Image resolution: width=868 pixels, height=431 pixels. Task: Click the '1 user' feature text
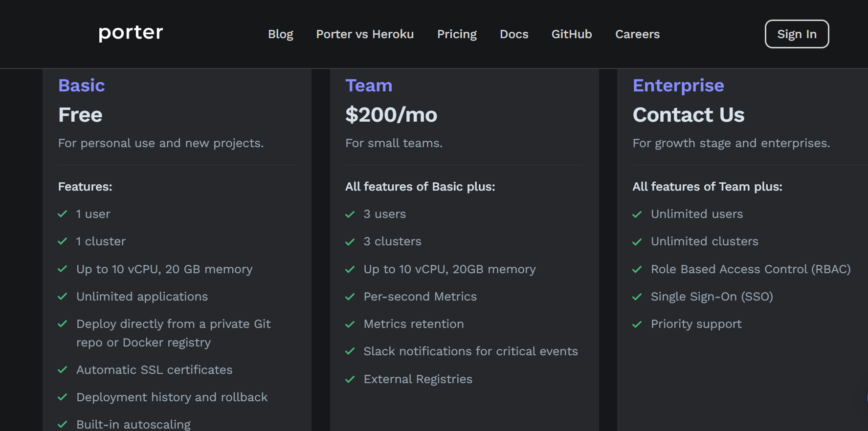click(93, 214)
